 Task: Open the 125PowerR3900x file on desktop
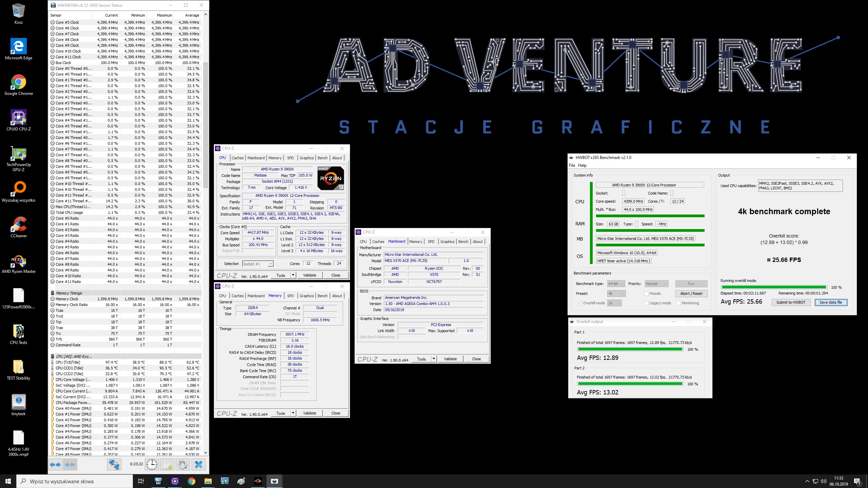[x=19, y=298]
